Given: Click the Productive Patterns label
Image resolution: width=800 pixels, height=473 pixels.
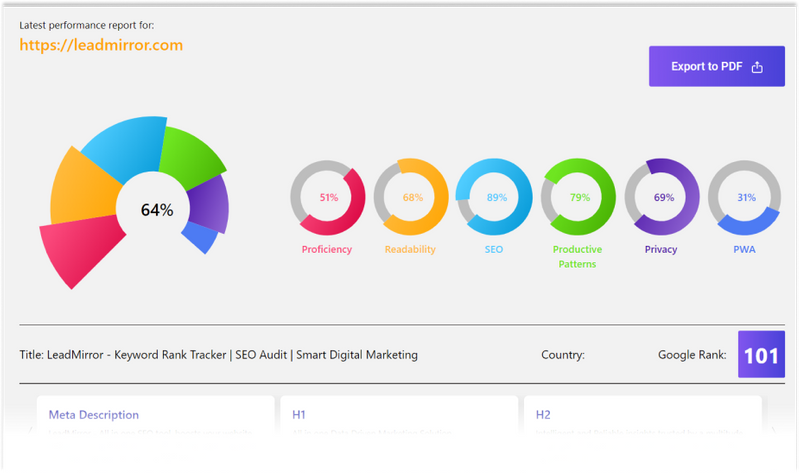Looking at the screenshot, I should 579,256.
